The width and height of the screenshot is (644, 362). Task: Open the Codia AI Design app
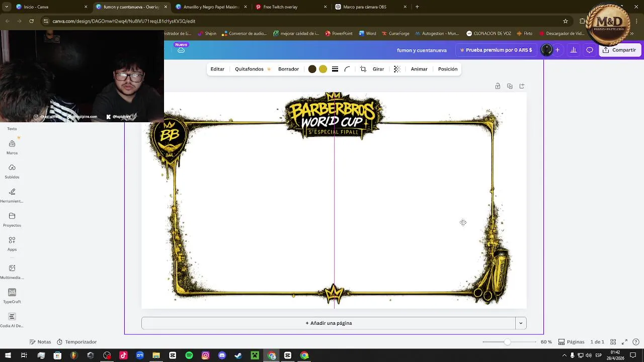click(x=12, y=320)
